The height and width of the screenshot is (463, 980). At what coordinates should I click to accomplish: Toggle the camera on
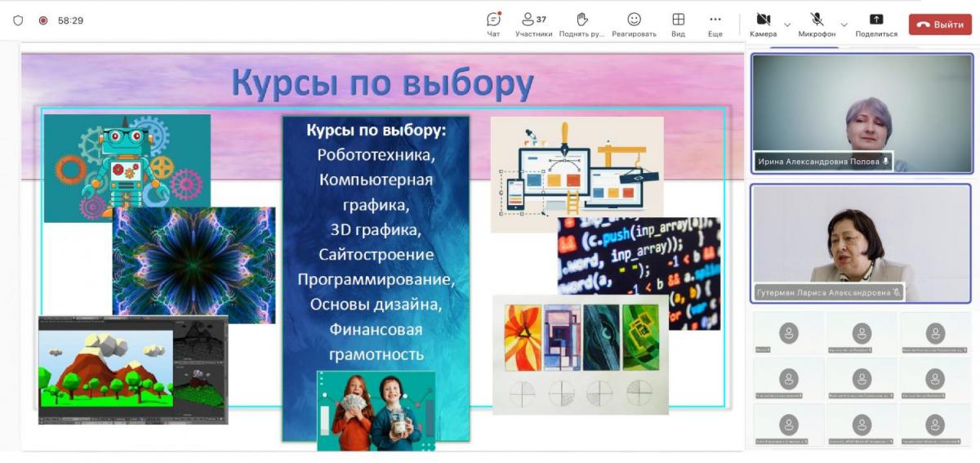763,23
